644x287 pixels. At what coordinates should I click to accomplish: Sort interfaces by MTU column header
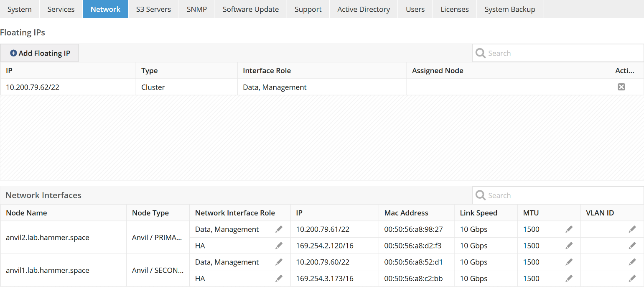[549, 213]
